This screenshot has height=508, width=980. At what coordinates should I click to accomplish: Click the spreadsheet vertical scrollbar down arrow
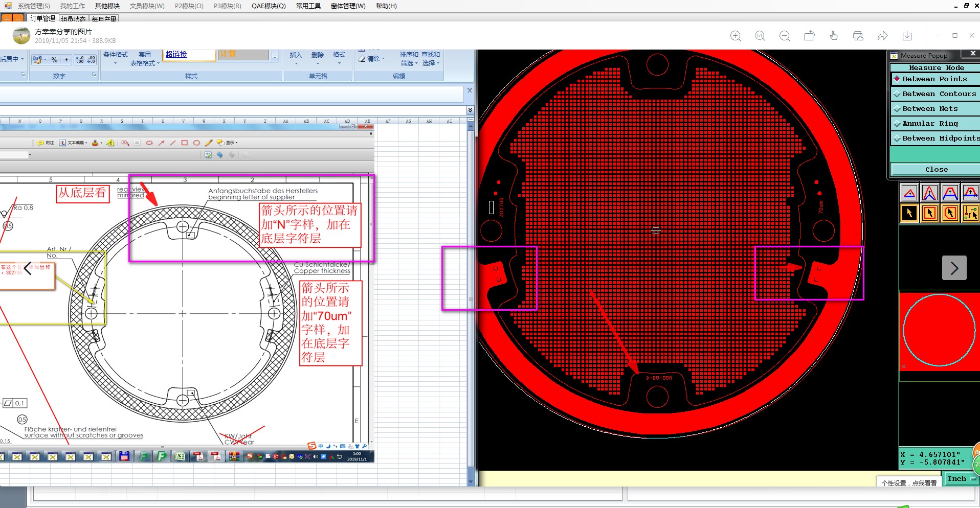(471, 481)
